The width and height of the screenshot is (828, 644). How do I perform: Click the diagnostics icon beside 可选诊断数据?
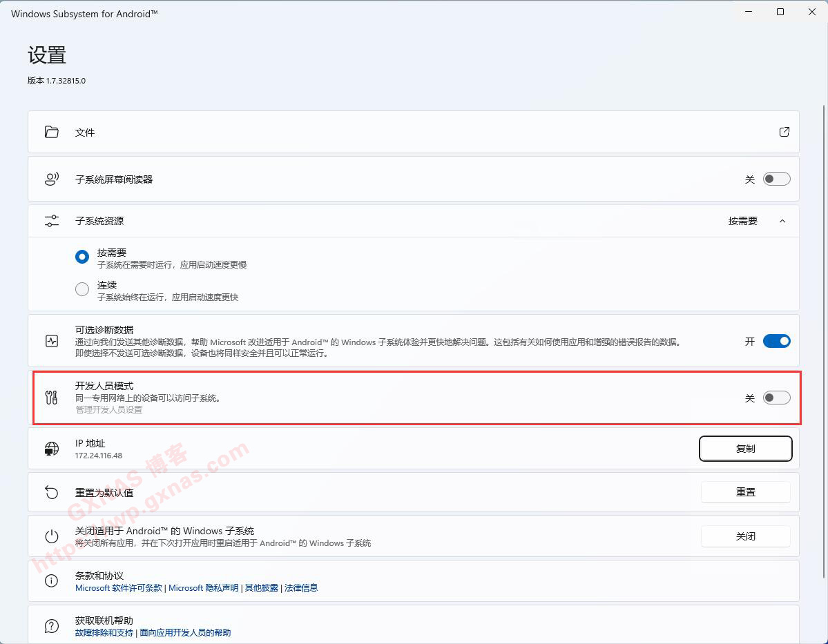click(52, 341)
